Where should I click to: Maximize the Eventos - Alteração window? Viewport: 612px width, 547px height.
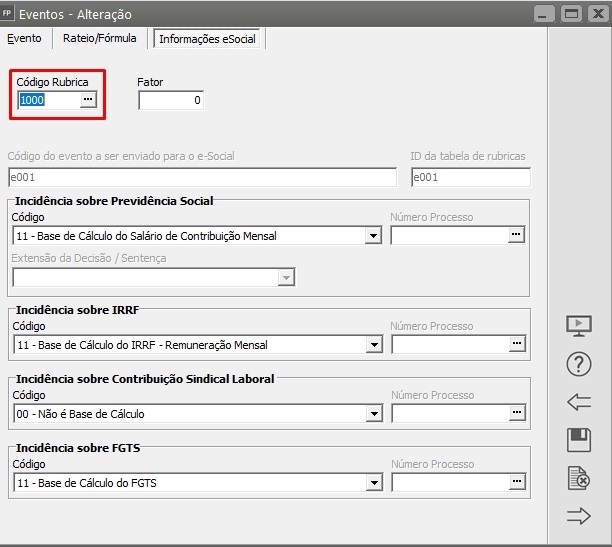click(x=571, y=14)
